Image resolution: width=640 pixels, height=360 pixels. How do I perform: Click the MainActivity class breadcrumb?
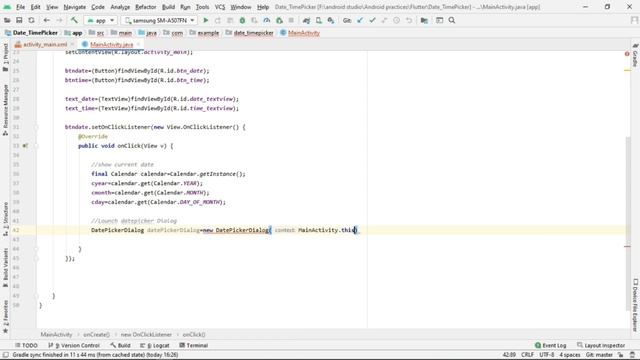click(x=300, y=33)
